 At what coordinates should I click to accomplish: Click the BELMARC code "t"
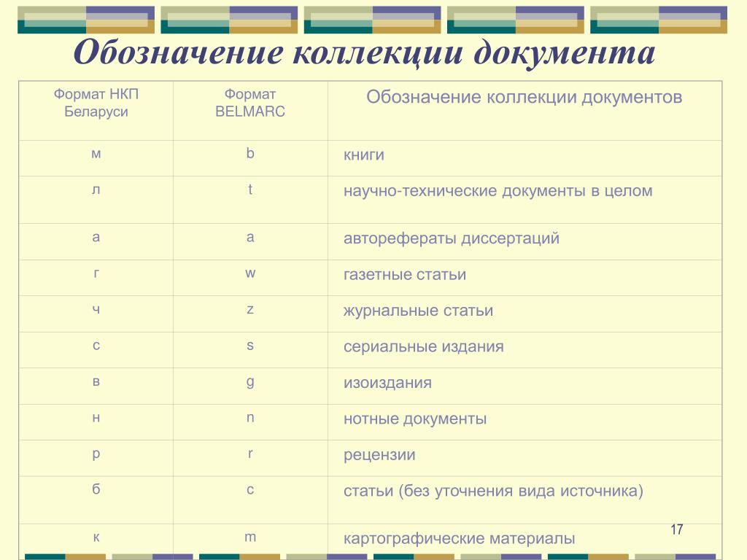coord(250,190)
